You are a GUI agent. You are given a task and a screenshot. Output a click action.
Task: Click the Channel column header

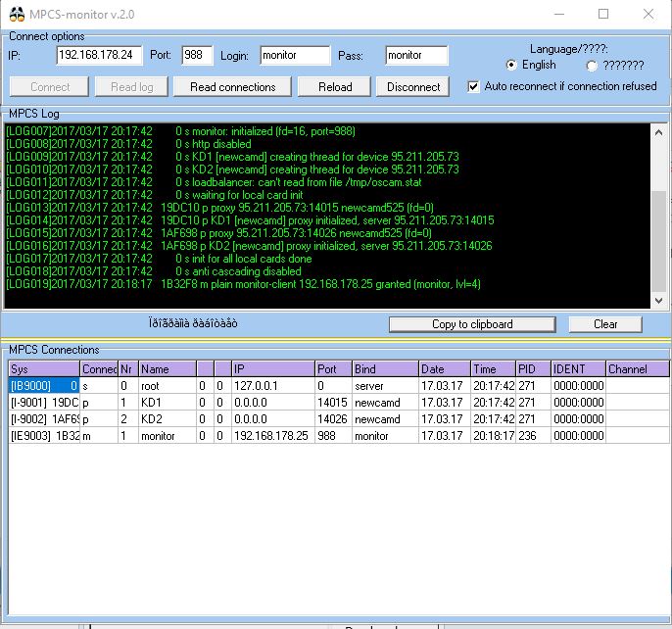click(x=637, y=368)
